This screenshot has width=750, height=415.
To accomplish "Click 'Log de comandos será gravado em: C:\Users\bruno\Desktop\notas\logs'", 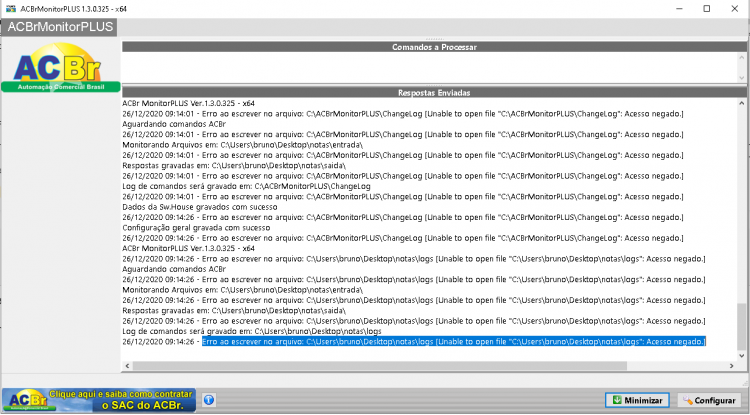I will click(252, 331).
